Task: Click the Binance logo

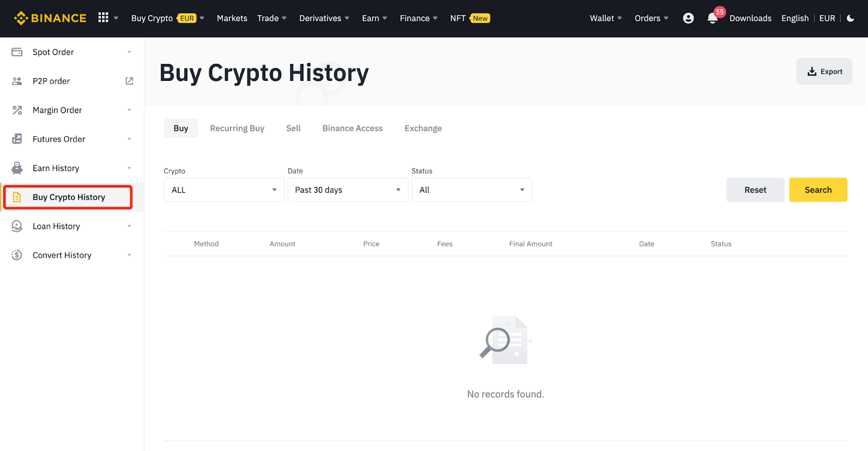Action: (50, 18)
